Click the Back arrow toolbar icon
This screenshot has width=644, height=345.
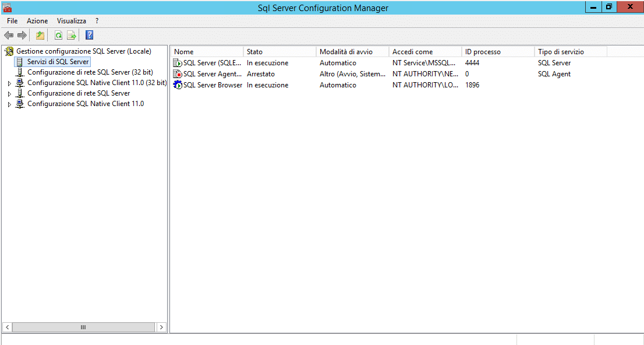[9, 36]
